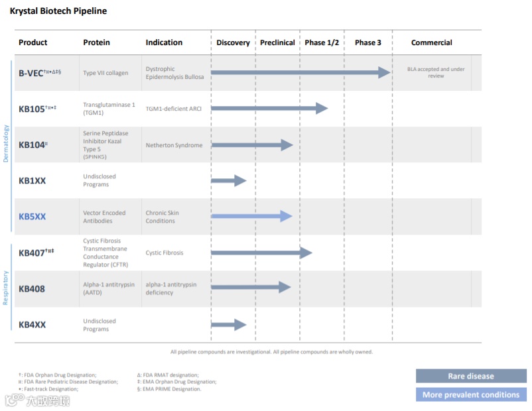Click the Cystic Fibrosis indication cell
The height and width of the screenshot is (411, 532).
165,253
